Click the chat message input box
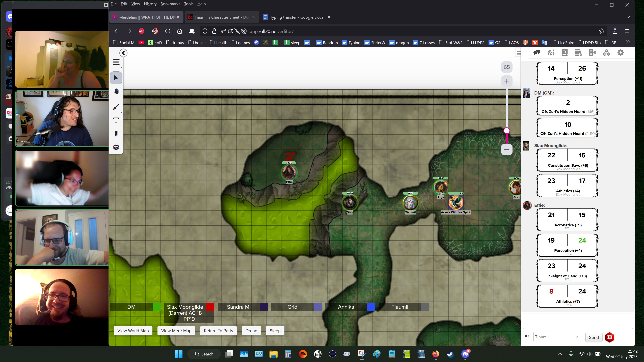 coord(577,321)
